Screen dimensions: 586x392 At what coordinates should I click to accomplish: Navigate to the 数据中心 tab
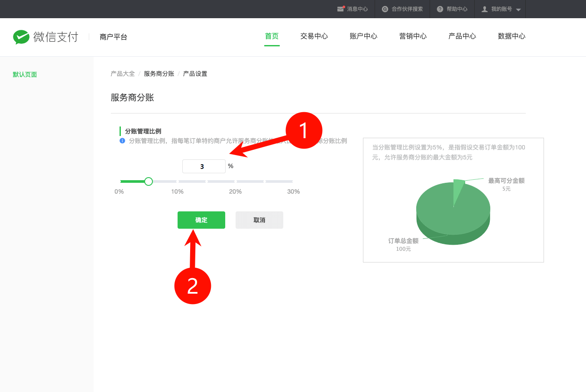[x=512, y=36]
